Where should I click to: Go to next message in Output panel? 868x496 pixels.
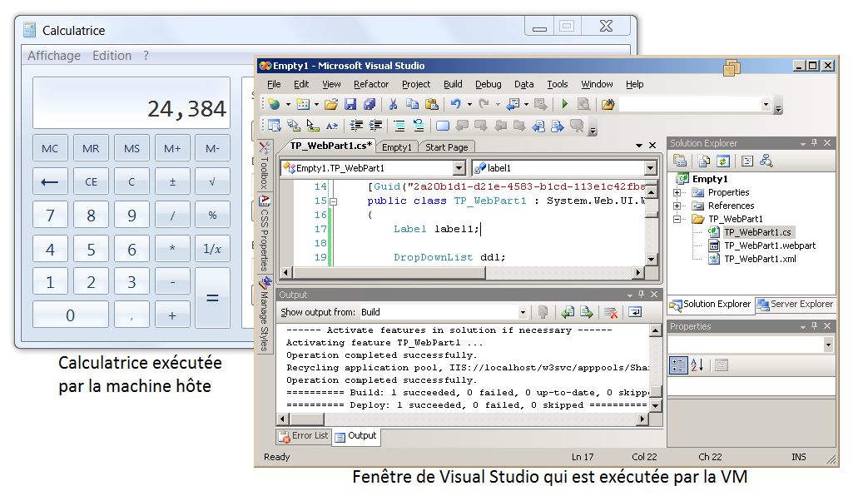pyautogui.click(x=587, y=313)
